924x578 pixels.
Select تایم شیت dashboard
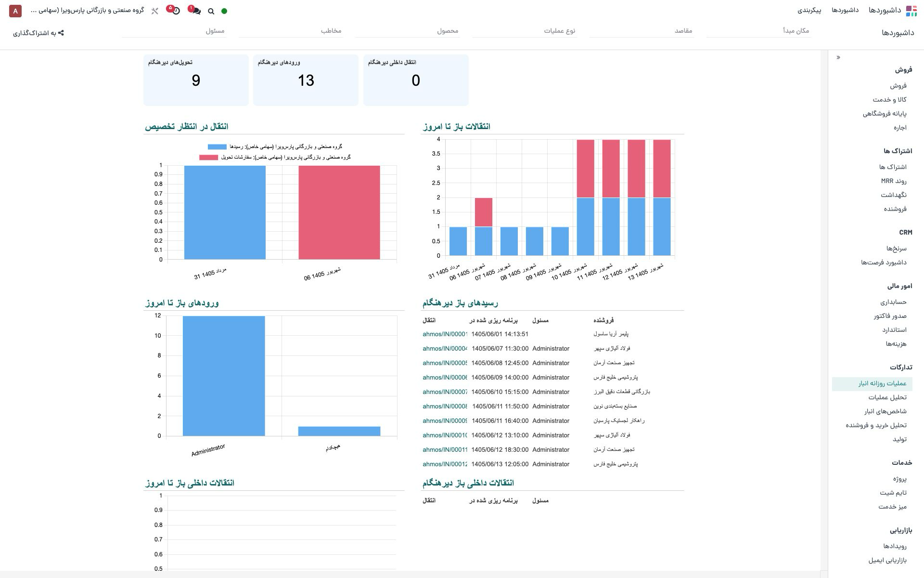coord(893,493)
